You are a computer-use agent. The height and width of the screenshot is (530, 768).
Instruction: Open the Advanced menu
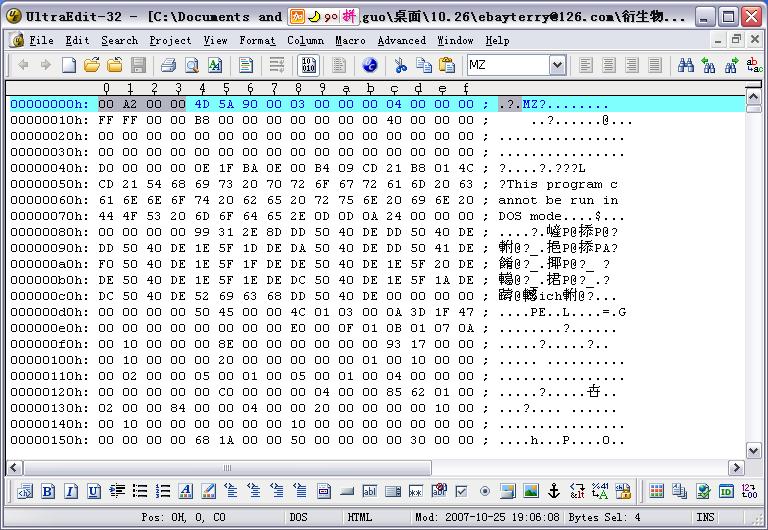401,41
